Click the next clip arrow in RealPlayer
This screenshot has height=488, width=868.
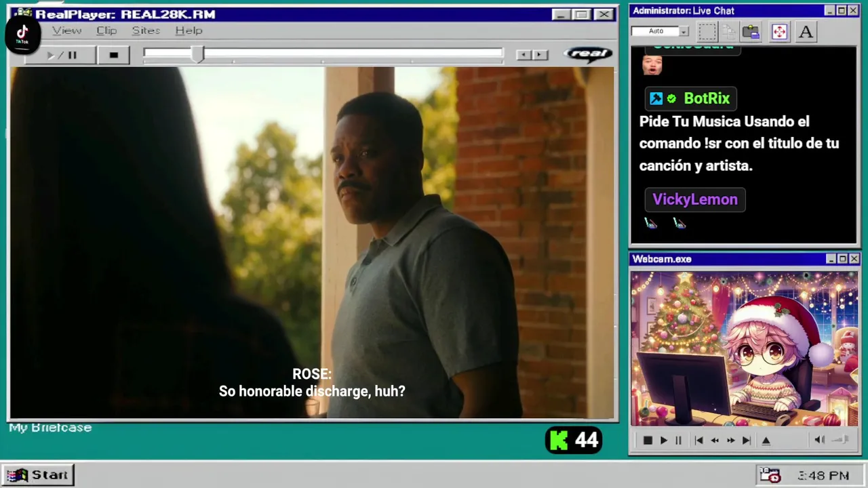pos(540,55)
